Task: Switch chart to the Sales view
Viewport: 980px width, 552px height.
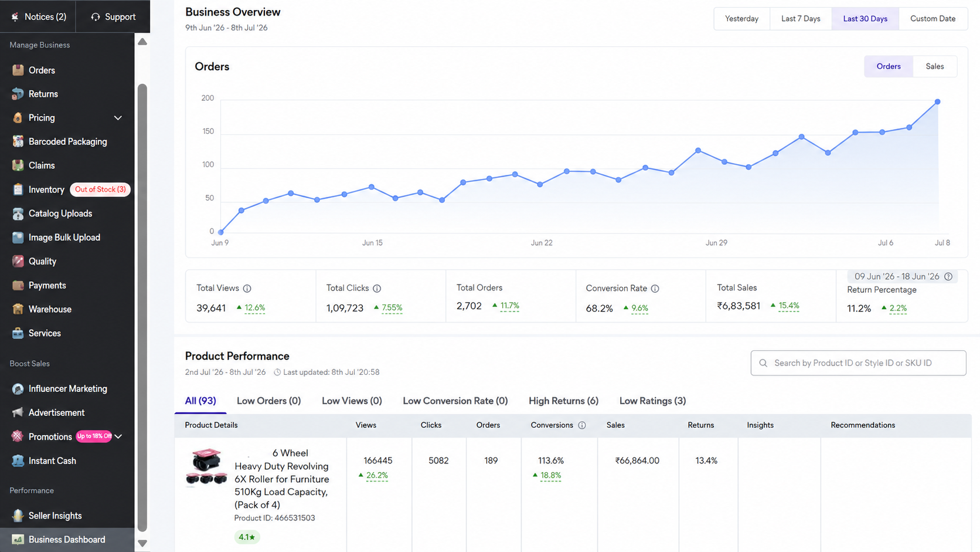Action: pos(935,66)
